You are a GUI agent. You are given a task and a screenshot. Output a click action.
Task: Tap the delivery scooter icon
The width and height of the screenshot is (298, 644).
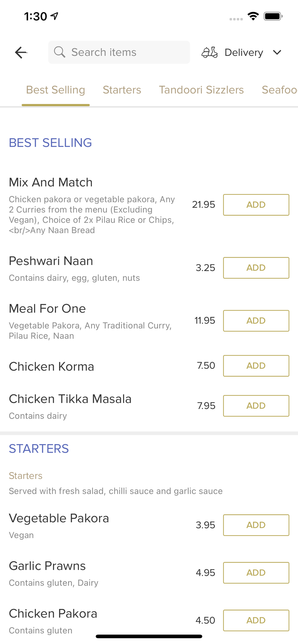[210, 52]
